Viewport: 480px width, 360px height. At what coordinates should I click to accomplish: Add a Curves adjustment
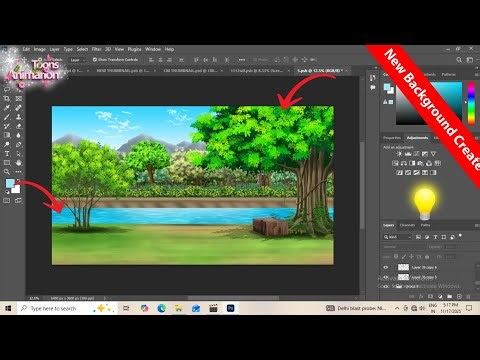point(416,154)
